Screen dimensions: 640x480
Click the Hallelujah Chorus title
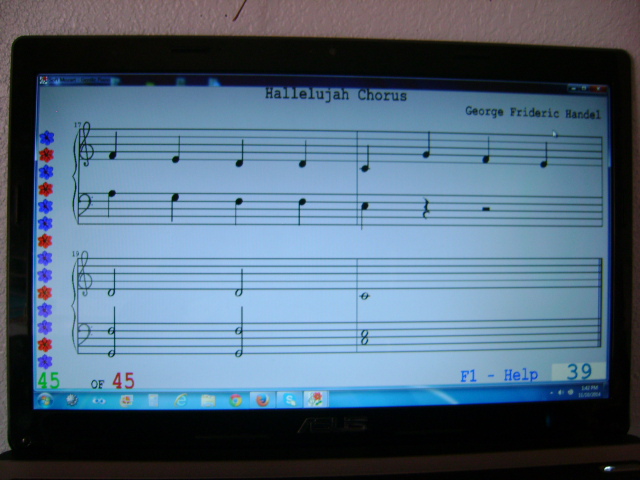click(336, 95)
